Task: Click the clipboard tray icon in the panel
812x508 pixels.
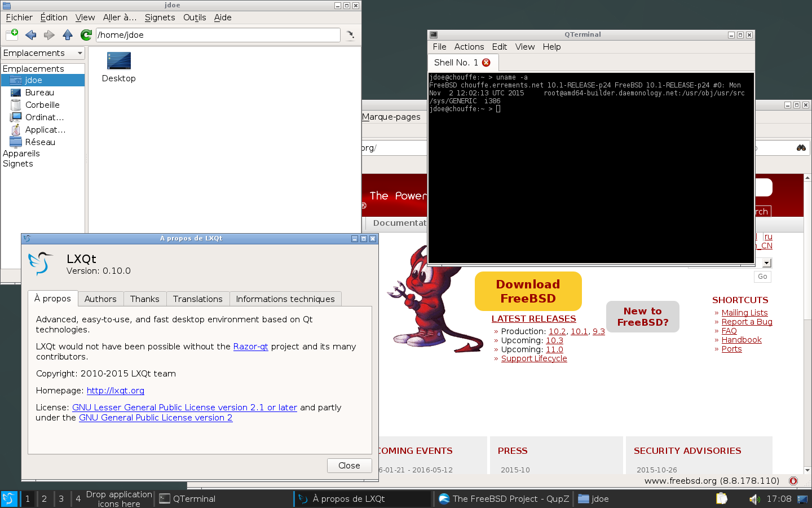Action: click(722, 499)
